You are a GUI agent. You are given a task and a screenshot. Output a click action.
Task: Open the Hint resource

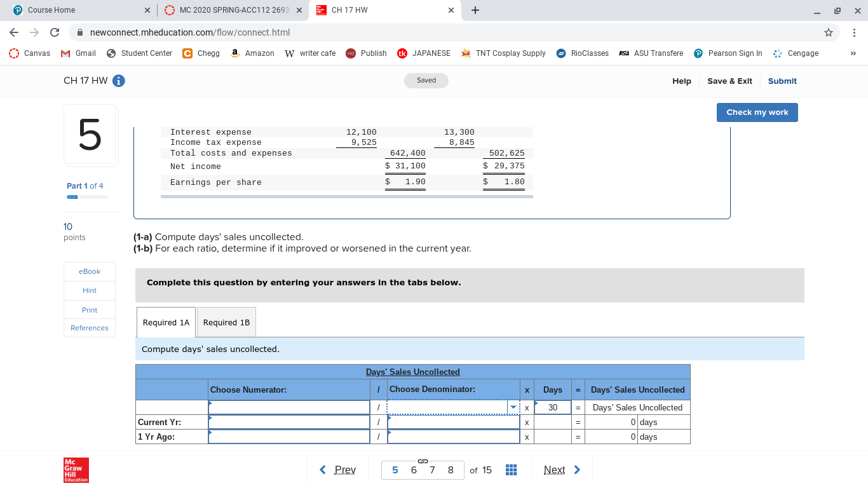[x=90, y=290]
